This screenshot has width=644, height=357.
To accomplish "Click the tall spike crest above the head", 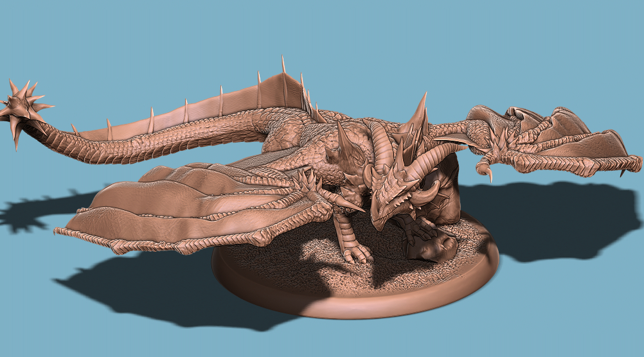I will (420, 112).
